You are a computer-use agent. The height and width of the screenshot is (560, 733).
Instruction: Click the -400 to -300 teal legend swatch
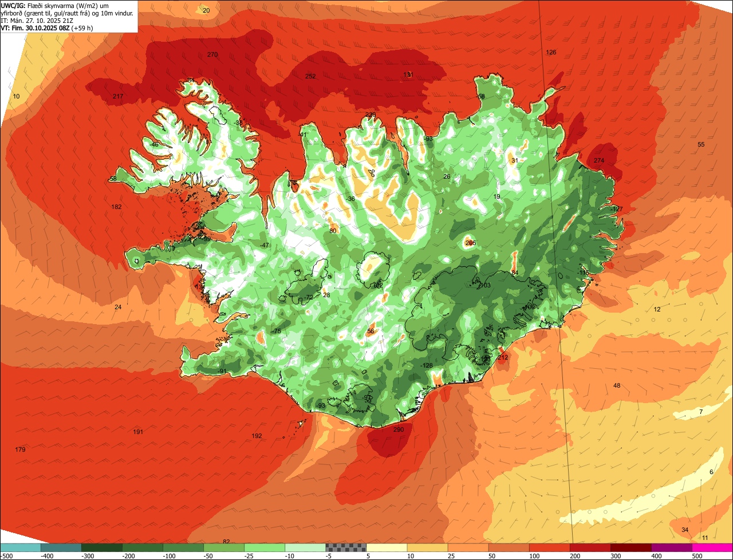[x=61, y=547]
